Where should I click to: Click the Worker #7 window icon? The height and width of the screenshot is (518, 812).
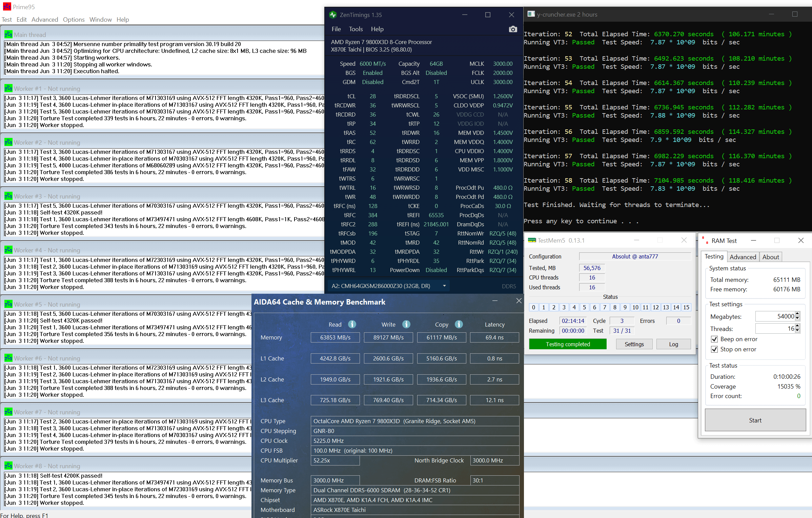(x=8, y=412)
